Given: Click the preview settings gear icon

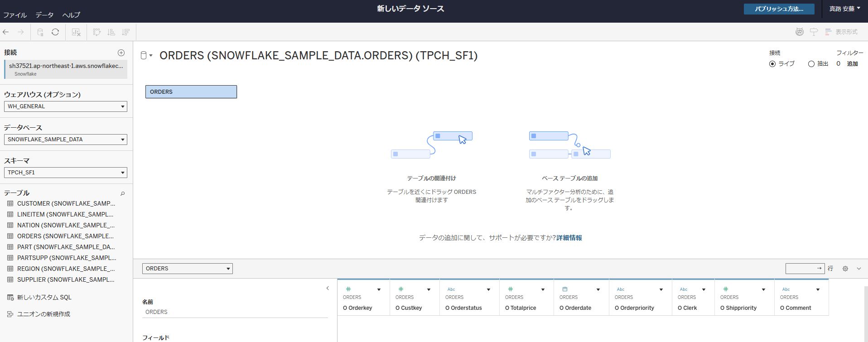Looking at the screenshot, I should coord(845,269).
